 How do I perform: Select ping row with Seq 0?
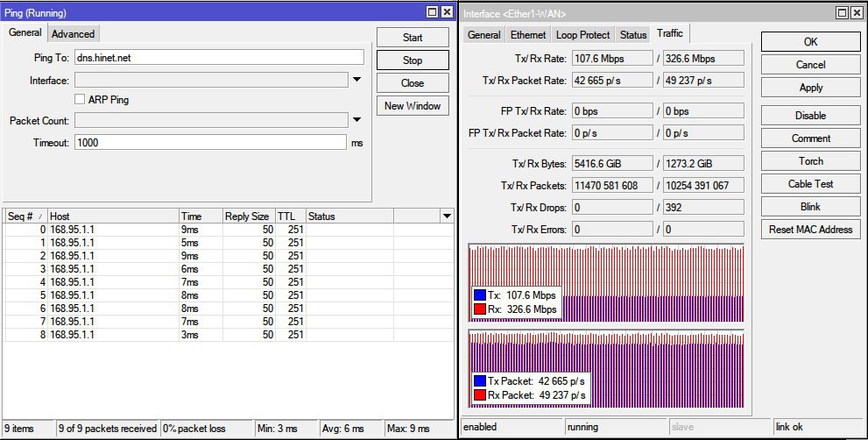tap(228, 230)
